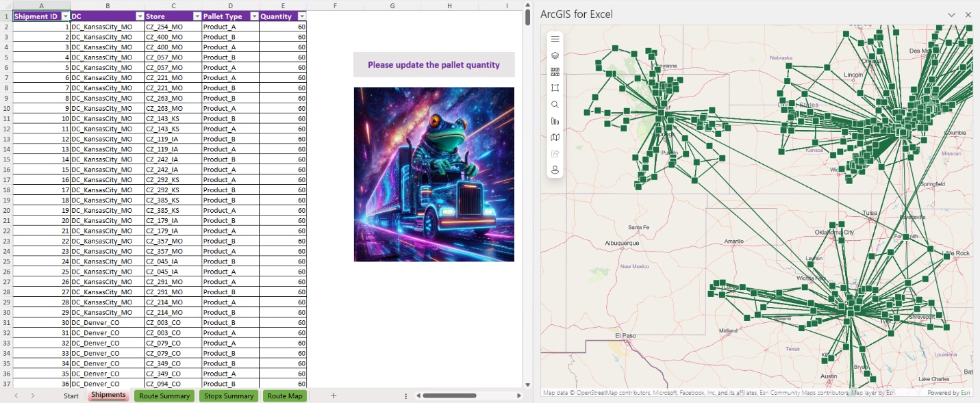Viewport: 980px width, 403px height.
Task: Click the folded map icon in ArcGIS toolbar
Action: click(x=555, y=138)
